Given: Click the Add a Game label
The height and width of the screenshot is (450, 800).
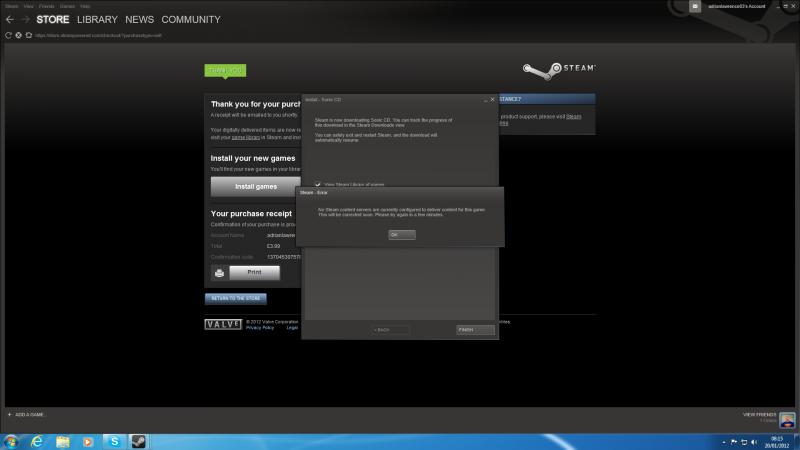Looking at the screenshot, I should coord(30,414).
